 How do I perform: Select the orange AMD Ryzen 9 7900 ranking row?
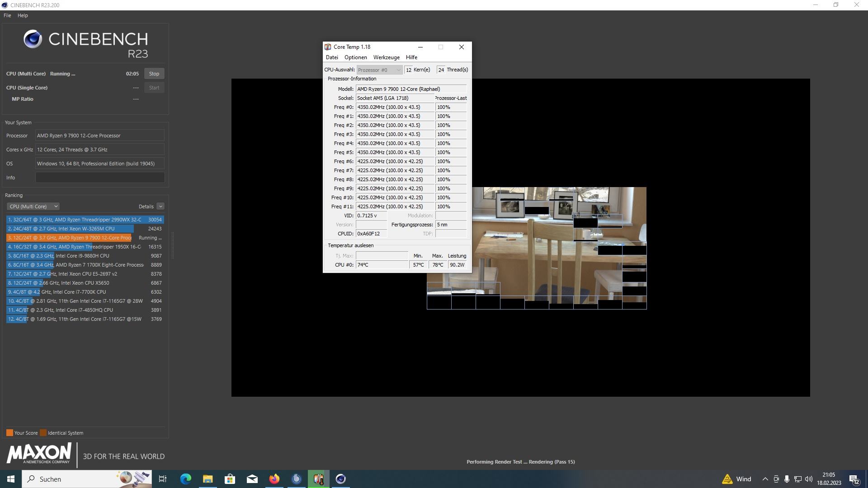tap(85, 238)
